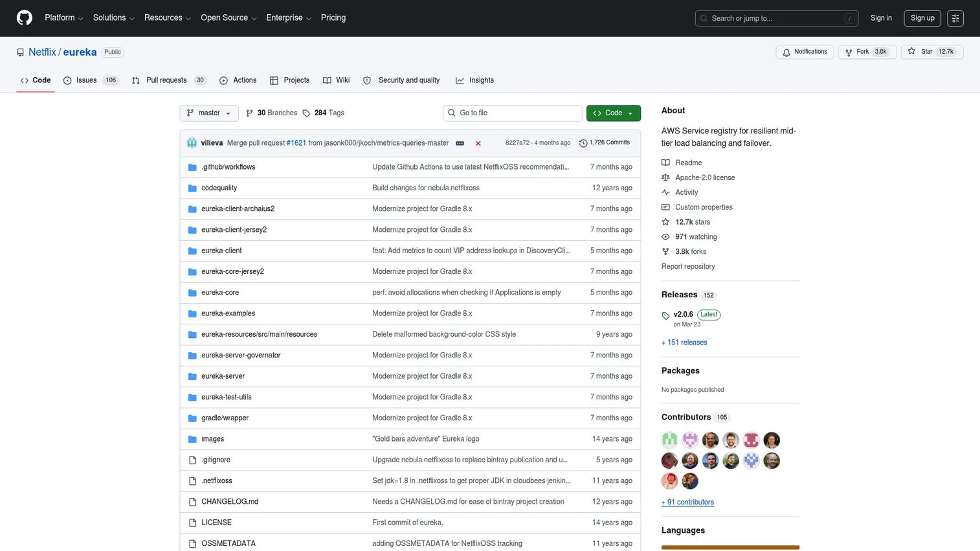Open the green Code dropdown button
This screenshot has width=980, height=551.
614,113
